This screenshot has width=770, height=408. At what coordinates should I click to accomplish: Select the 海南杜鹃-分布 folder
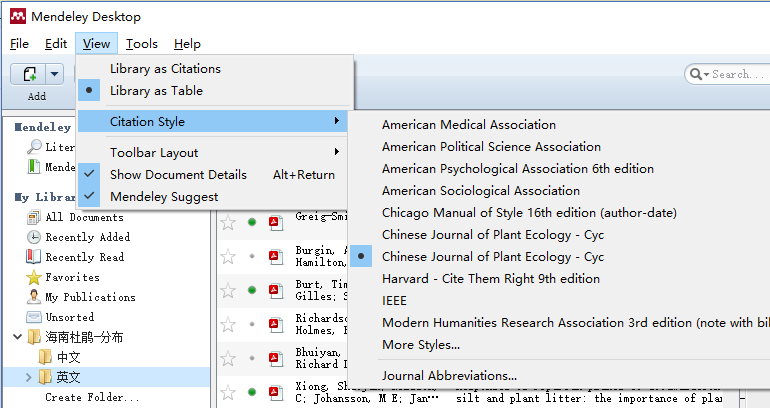(x=84, y=337)
